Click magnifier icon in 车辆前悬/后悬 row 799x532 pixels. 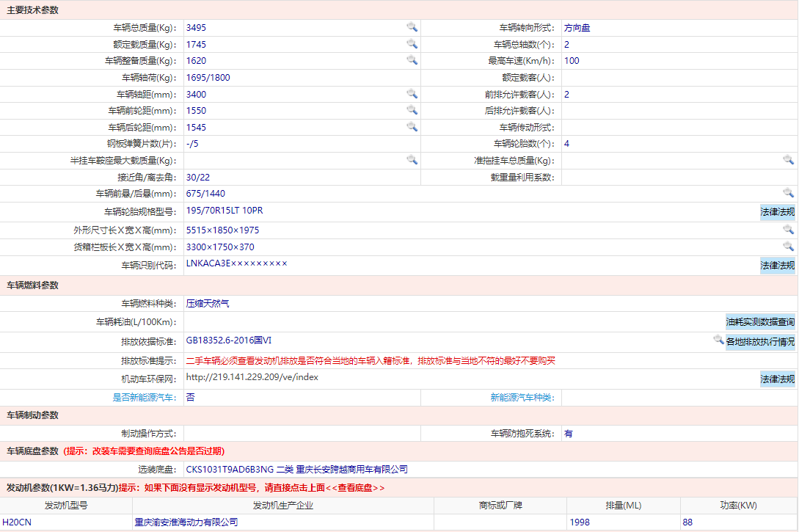coord(788,192)
